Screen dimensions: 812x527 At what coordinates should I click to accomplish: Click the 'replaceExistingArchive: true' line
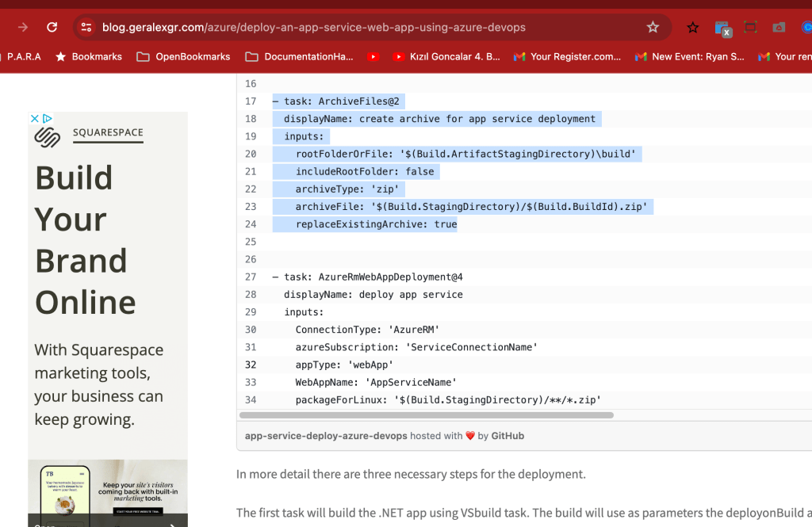(376, 224)
